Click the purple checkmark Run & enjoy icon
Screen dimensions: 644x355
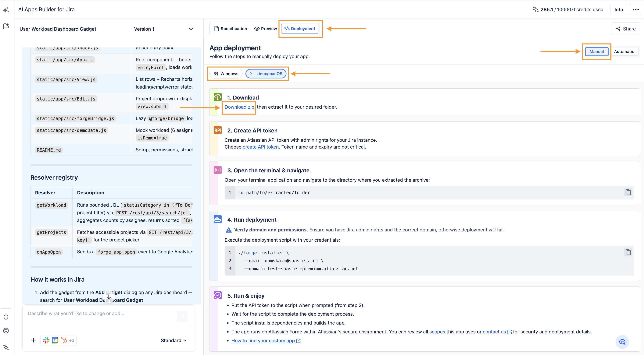pos(217,295)
